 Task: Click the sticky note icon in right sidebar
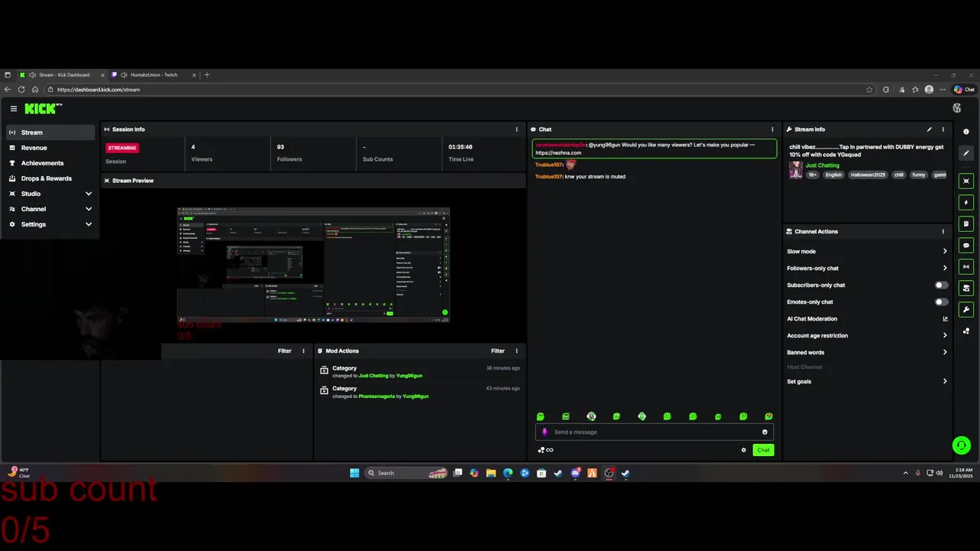(966, 224)
